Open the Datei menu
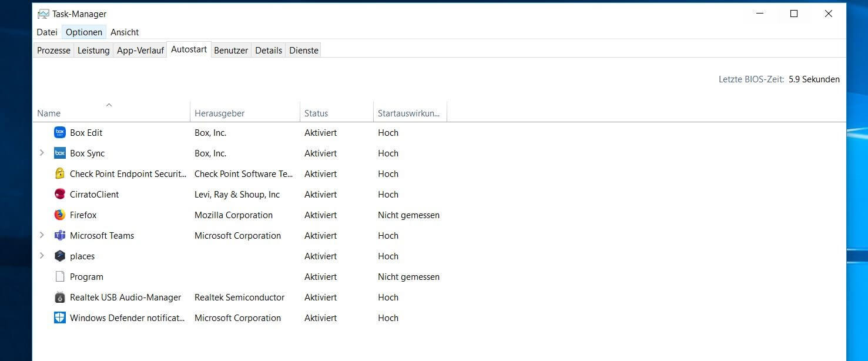 point(47,32)
